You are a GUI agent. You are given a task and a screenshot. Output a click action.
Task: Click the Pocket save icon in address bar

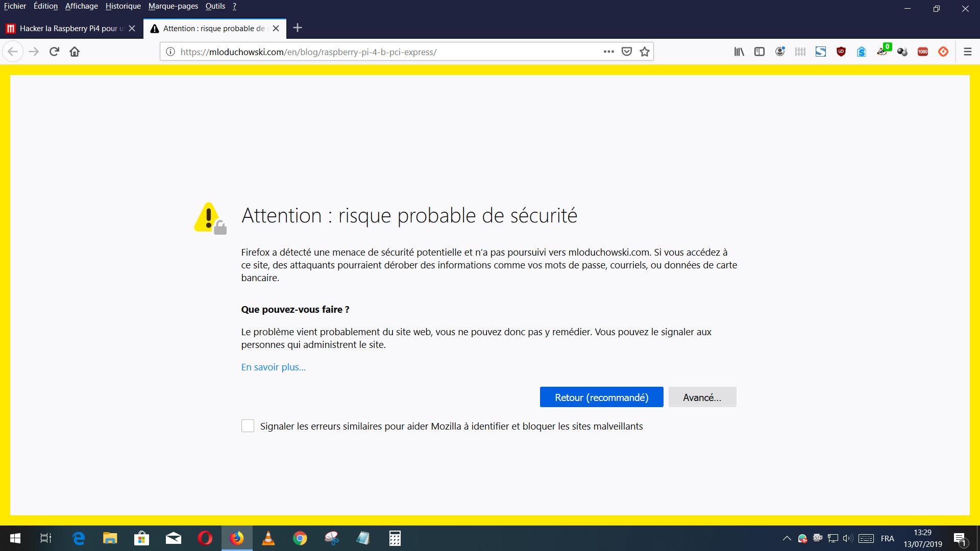(627, 52)
